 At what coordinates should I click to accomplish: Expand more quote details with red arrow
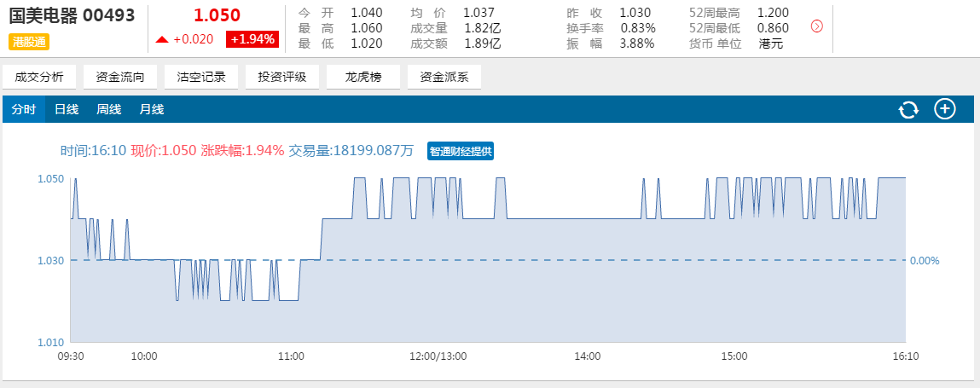tap(816, 26)
